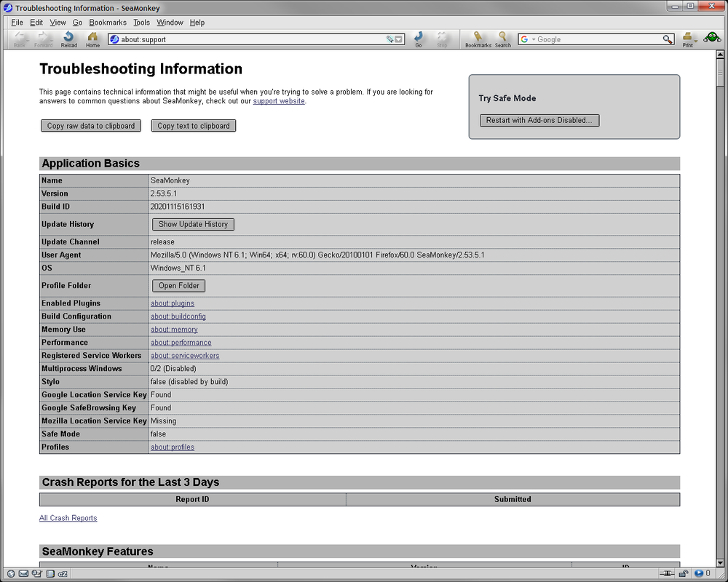Open the about:profiles link
Image resolution: width=728 pixels, height=582 pixels.
point(173,447)
